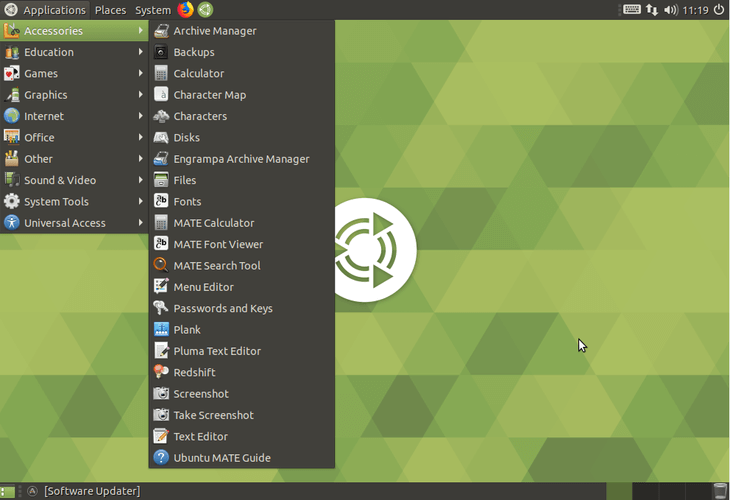Launch MATE Search Tool entry

(242, 265)
